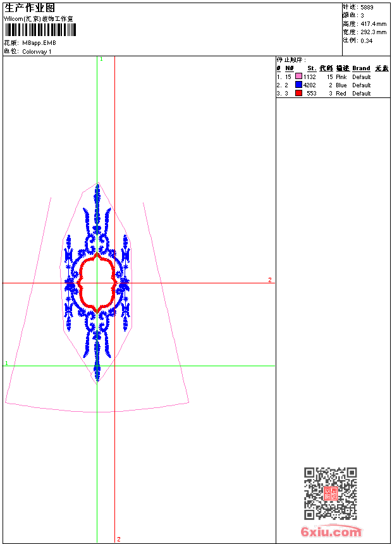Click the 'N#' column header
The width and height of the screenshot is (392, 544).
(x=290, y=68)
